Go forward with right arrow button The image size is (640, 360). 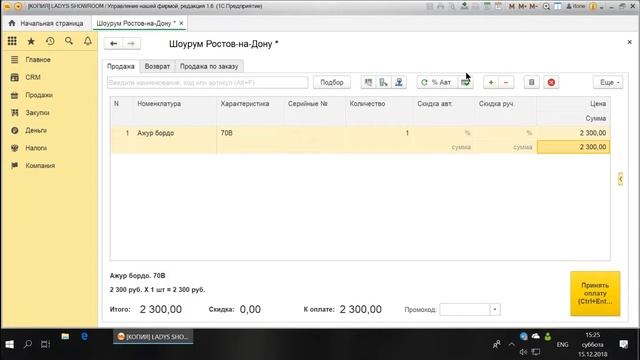coord(131,43)
